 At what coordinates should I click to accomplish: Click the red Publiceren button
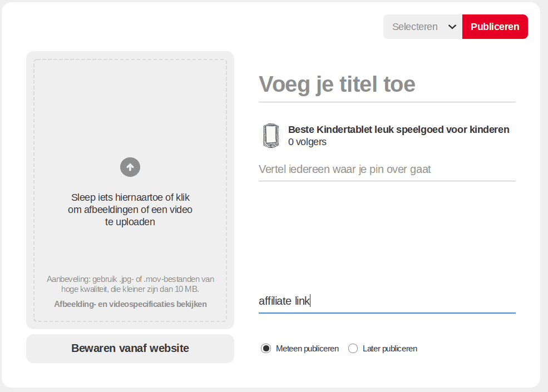(495, 27)
